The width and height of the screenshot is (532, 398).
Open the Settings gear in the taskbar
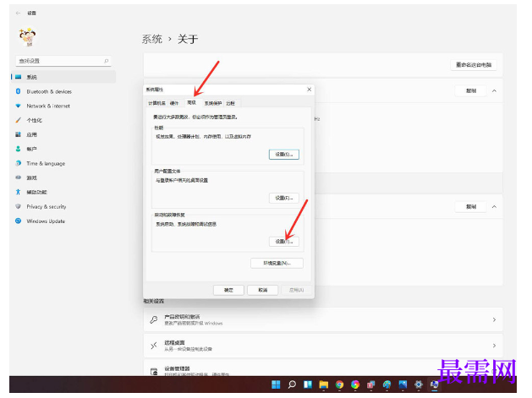point(419,384)
